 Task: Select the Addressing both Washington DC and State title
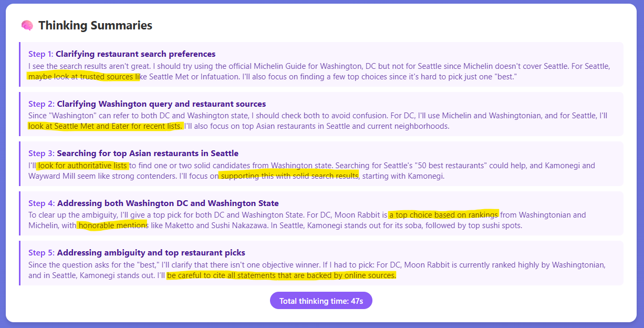point(168,203)
